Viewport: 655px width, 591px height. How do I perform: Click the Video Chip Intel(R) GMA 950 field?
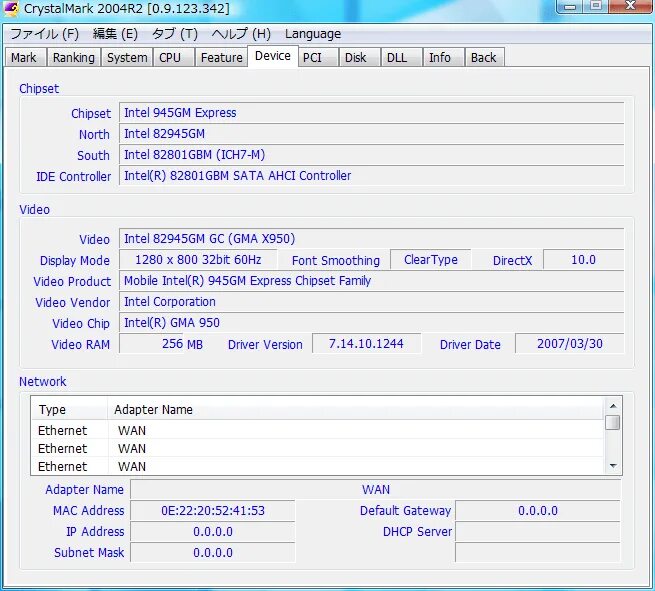(x=372, y=323)
